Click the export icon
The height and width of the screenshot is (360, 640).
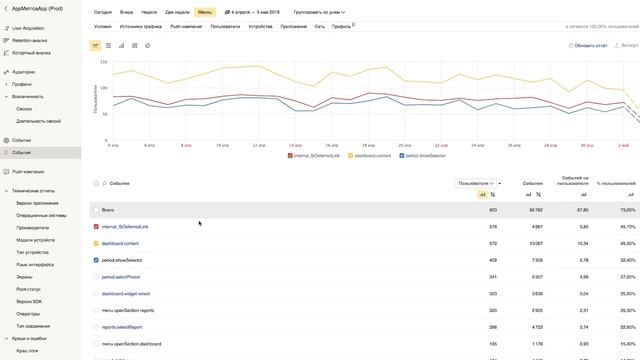(x=617, y=45)
